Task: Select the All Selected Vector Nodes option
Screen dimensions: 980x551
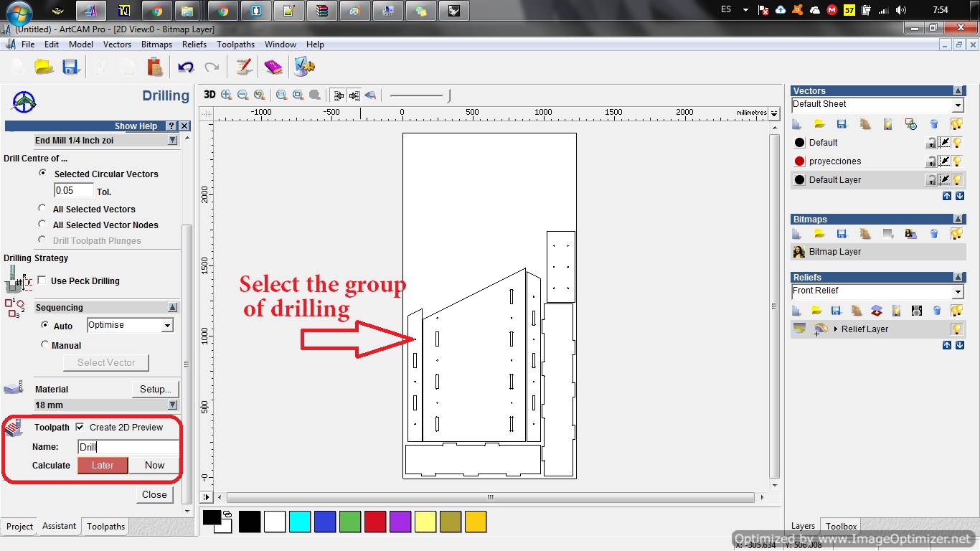Action: [x=42, y=225]
